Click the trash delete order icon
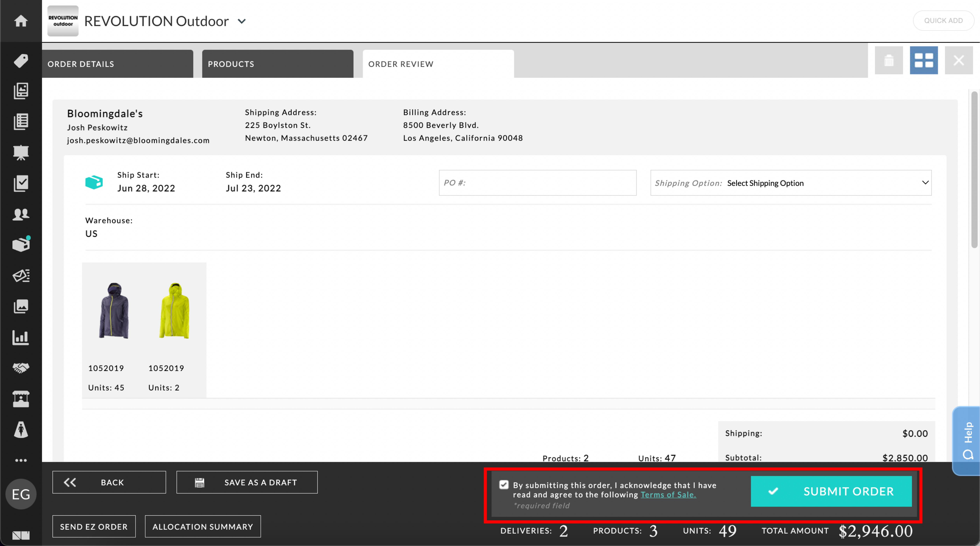The height and width of the screenshot is (546, 980). [889, 60]
